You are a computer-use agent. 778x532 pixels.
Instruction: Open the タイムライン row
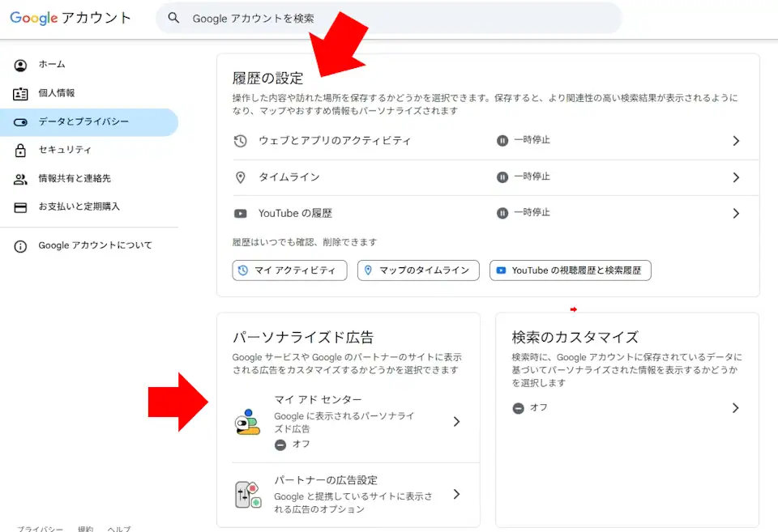coord(495,177)
